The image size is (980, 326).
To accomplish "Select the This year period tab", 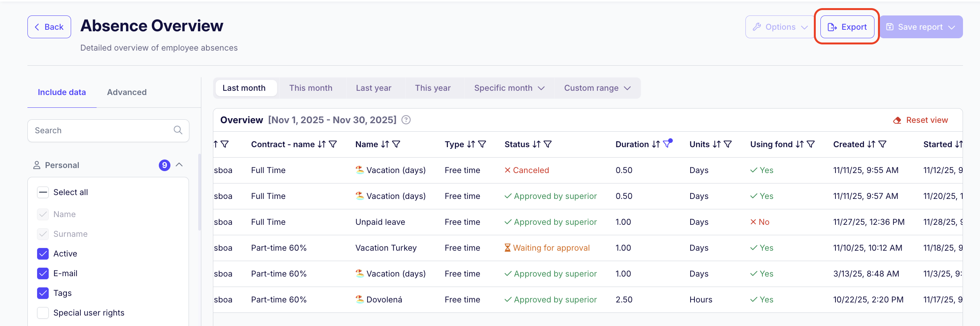I will [x=432, y=88].
